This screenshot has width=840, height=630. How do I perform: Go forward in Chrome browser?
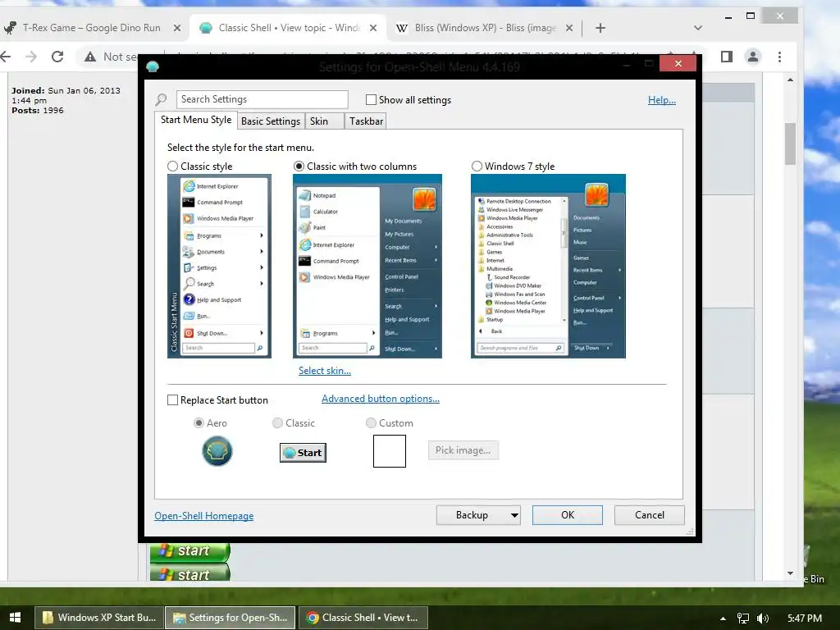click(x=31, y=57)
